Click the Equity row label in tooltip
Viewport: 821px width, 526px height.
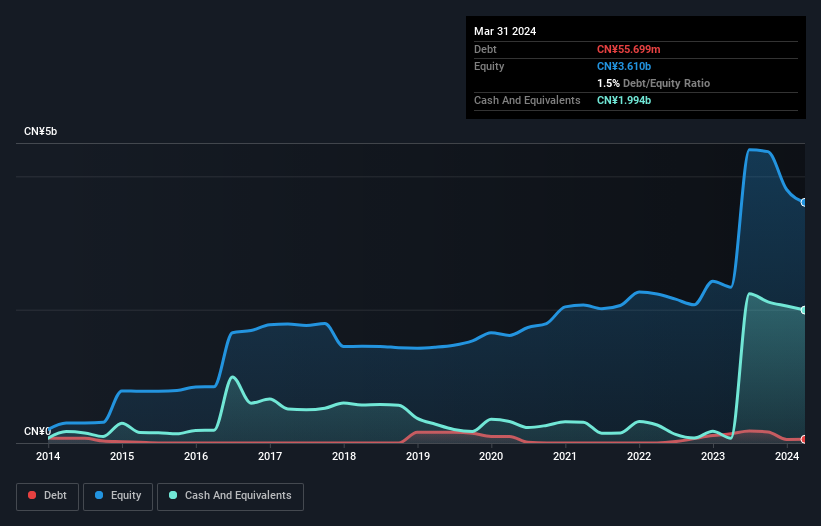tap(489, 66)
